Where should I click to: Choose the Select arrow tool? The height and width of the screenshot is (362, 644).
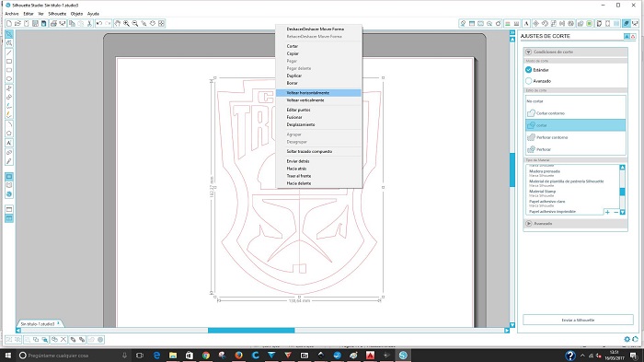9,34
